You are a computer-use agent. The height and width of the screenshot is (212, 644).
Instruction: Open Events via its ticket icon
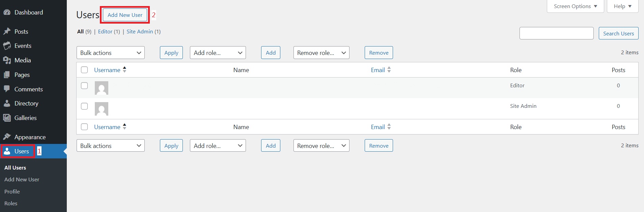tap(7, 46)
